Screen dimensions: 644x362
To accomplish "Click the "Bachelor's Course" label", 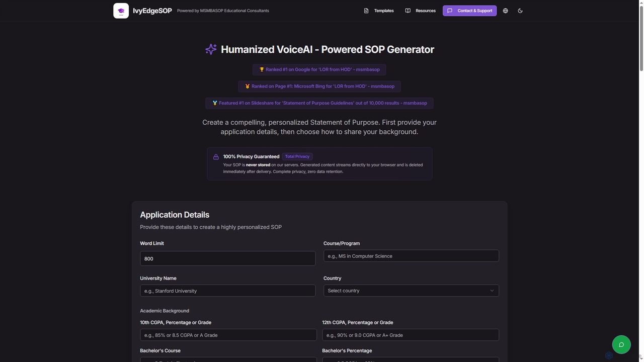I will coord(160,350).
